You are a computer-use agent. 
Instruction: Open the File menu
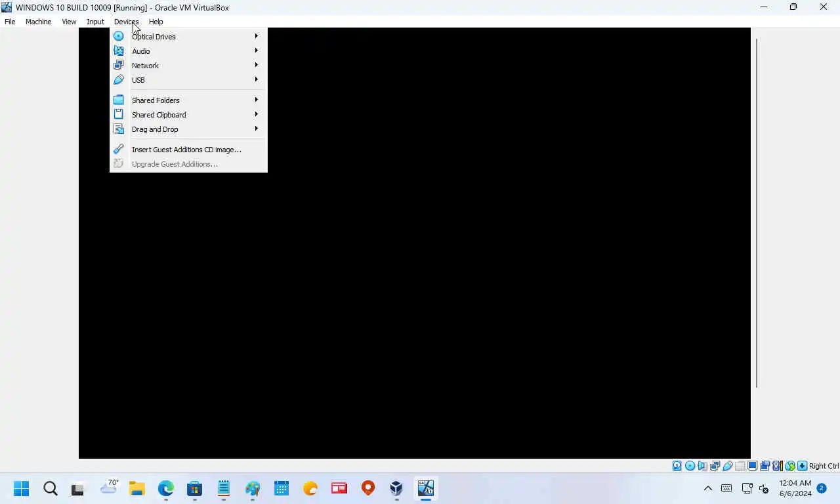click(x=10, y=22)
